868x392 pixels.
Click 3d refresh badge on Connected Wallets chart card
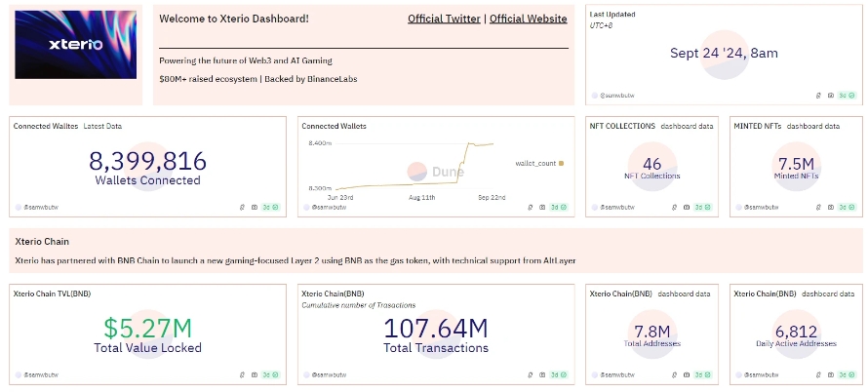coord(559,207)
